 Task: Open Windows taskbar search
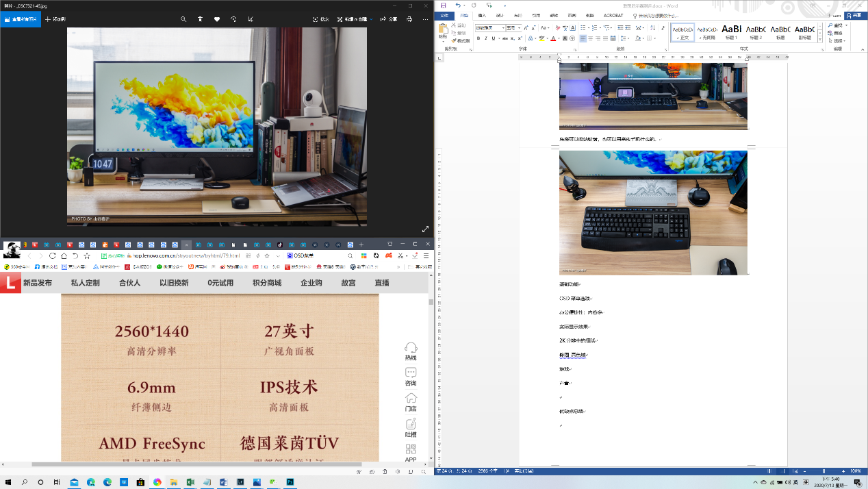coord(25,482)
